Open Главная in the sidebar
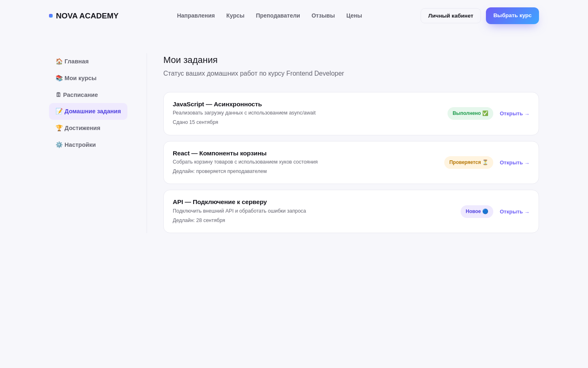Screen dimensions: 588x368 point(88,61)
